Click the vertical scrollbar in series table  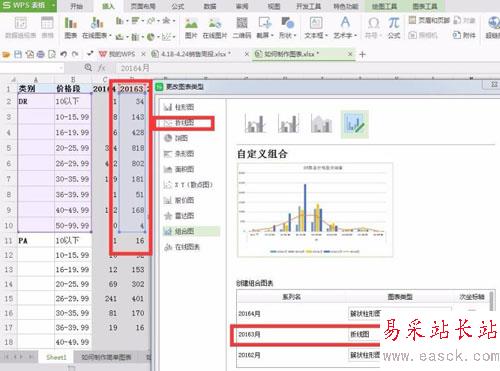point(492,302)
